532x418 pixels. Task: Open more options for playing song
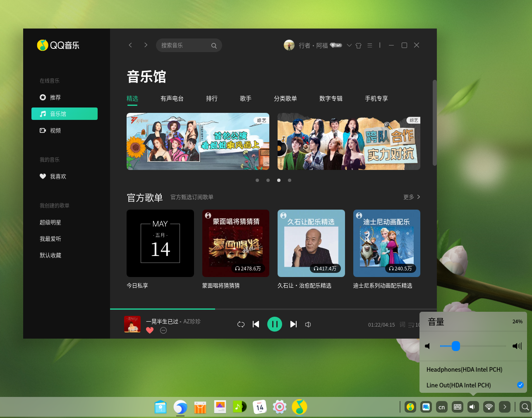point(163,330)
